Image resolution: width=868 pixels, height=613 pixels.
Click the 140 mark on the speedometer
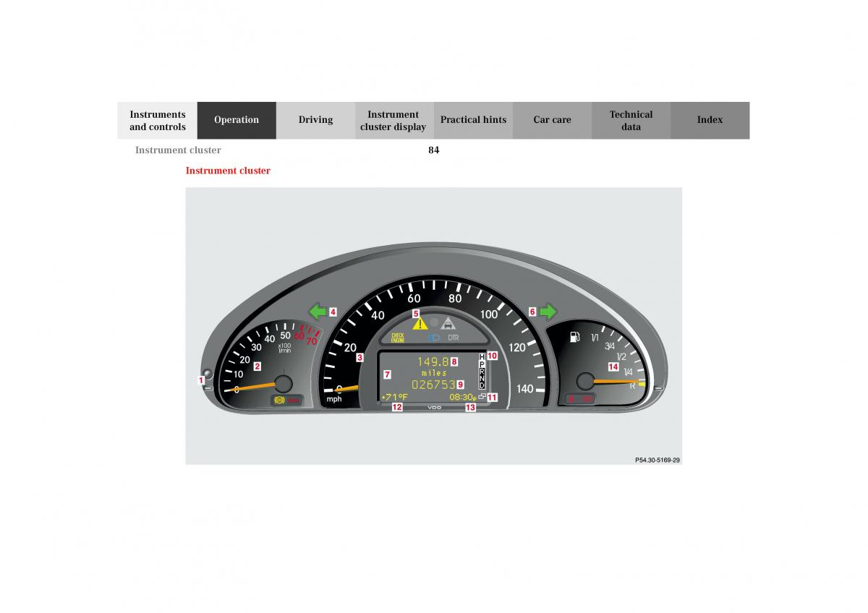click(x=524, y=389)
